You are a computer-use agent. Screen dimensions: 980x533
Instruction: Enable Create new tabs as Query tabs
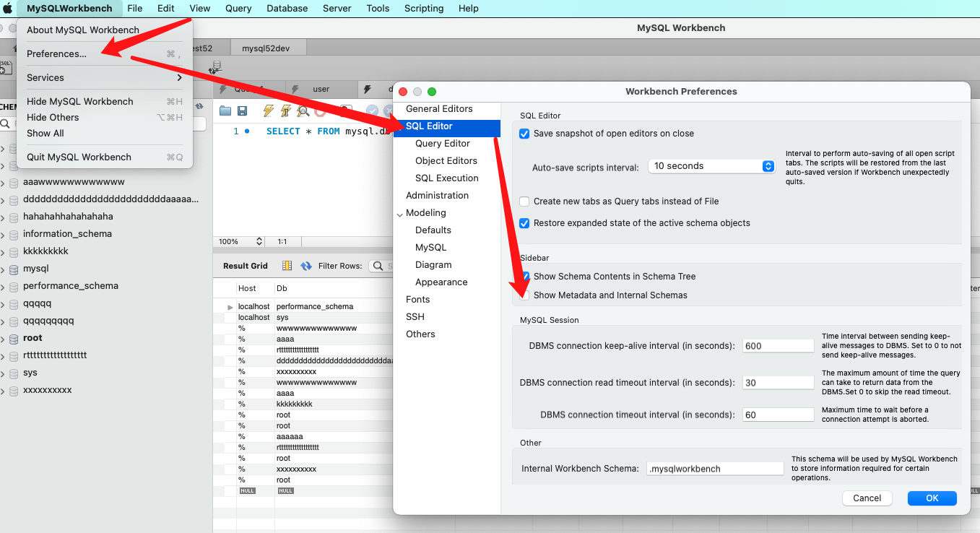[x=524, y=201]
